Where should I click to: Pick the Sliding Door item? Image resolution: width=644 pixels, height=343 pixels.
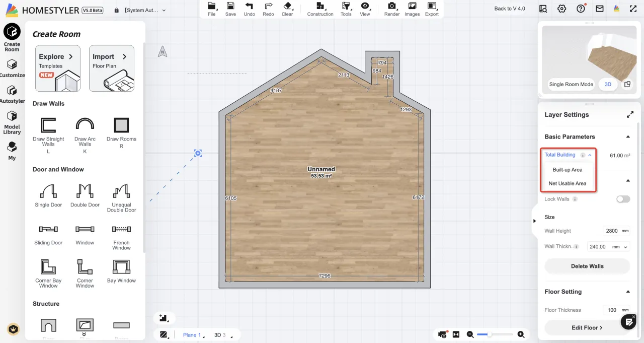coord(48,235)
